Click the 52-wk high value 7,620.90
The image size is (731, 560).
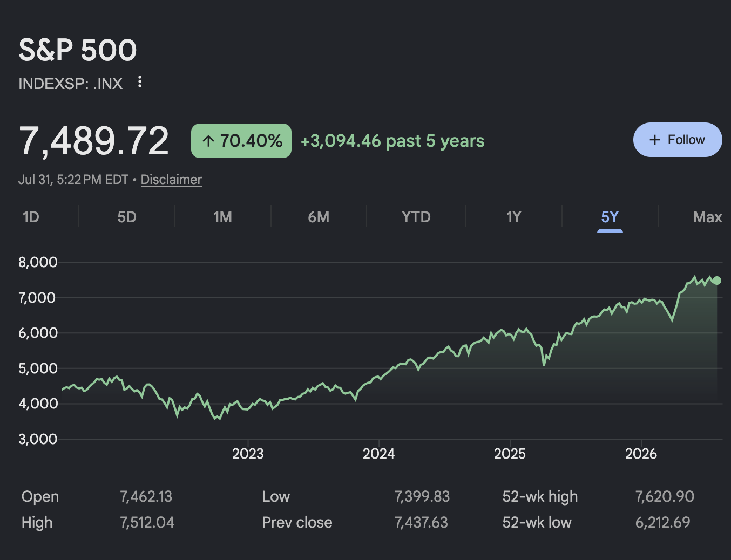click(x=665, y=496)
